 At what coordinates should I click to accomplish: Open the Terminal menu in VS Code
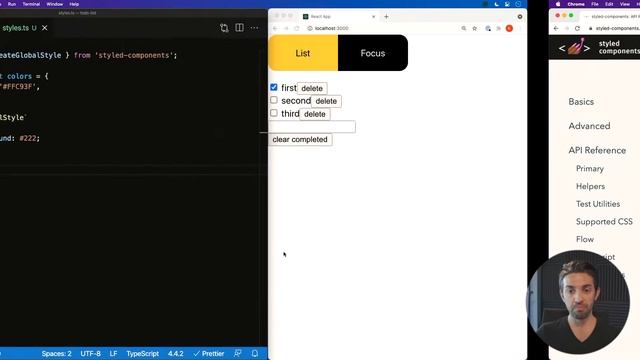coord(31,4)
